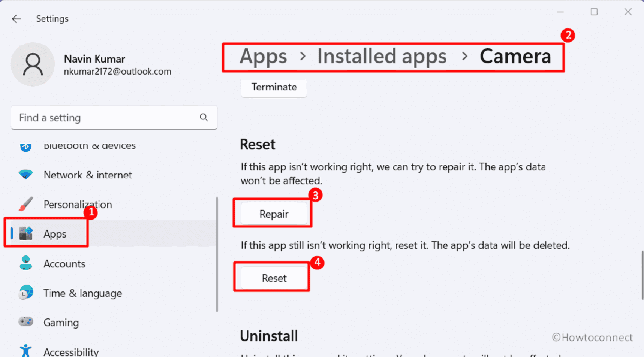
Task: Click the sidebar navigation scrollbar
Action: click(x=217, y=254)
